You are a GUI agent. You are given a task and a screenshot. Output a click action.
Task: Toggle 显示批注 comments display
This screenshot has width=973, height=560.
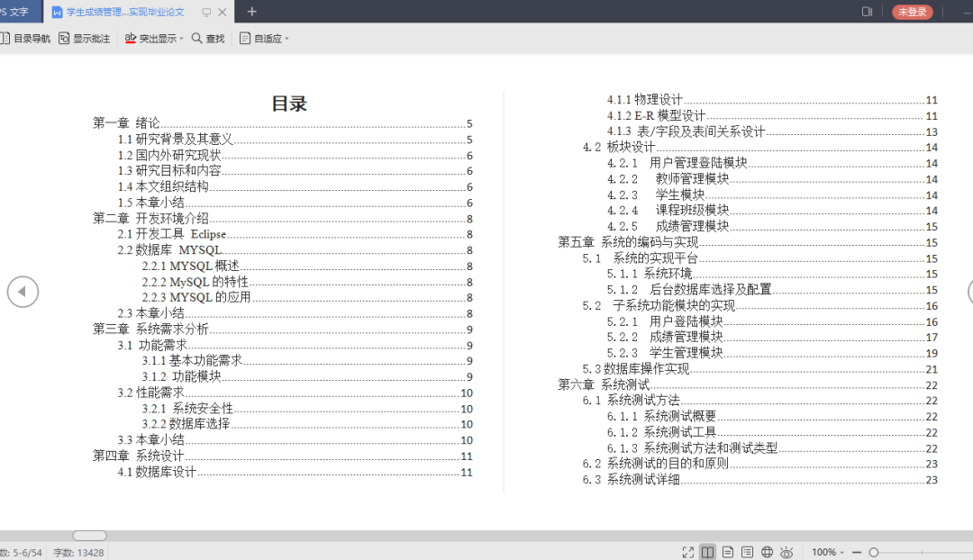coord(85,39)
